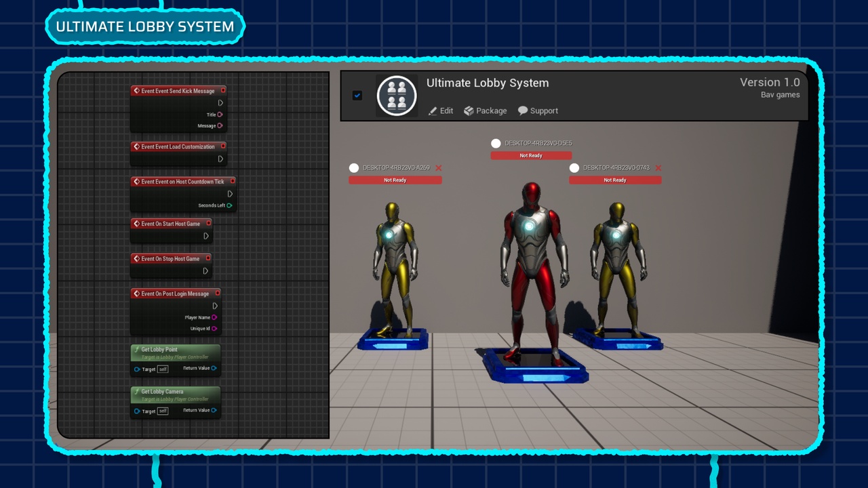The height and width of the screenshot is (488, 868).
Task: Click the speech bubble icon beside Support
Action: pos(523,110)
